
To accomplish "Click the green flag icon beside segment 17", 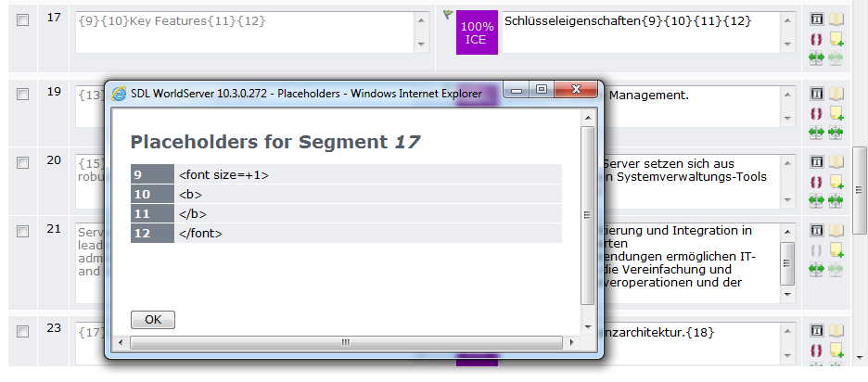I will (x=448, y=14).
